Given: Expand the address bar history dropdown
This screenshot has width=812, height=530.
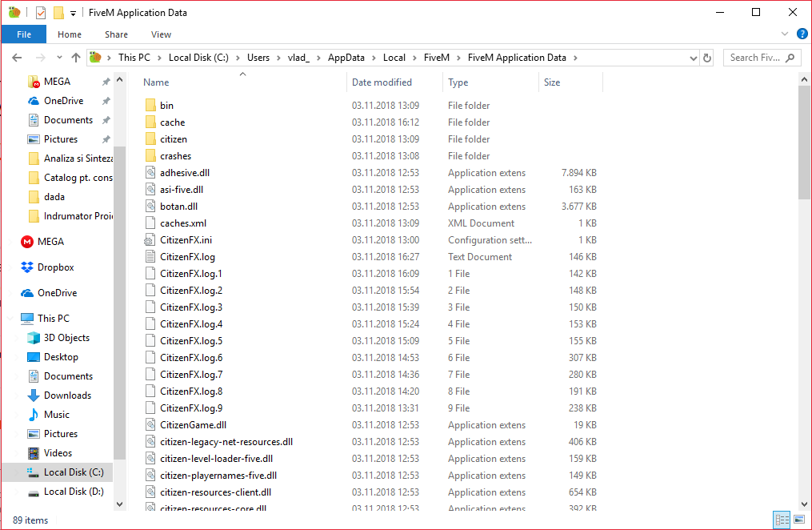Looking at the screenshot, I should 693,58.
